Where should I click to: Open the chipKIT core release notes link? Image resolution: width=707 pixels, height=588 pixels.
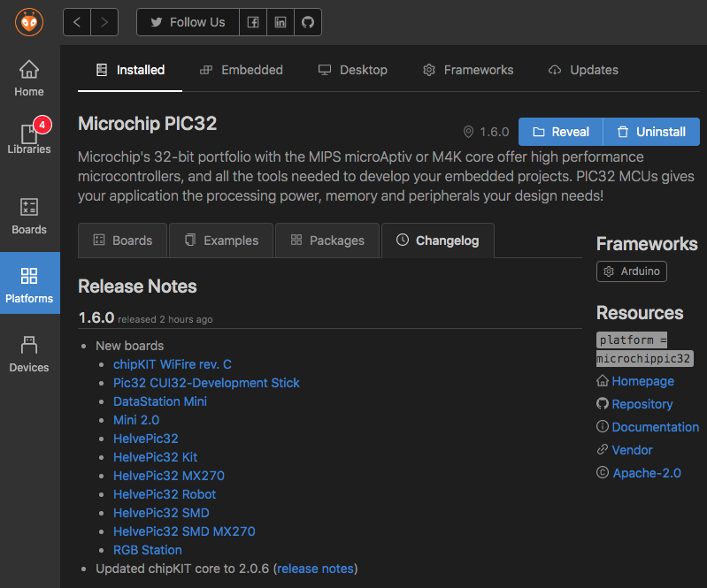(x=315, y=569)
